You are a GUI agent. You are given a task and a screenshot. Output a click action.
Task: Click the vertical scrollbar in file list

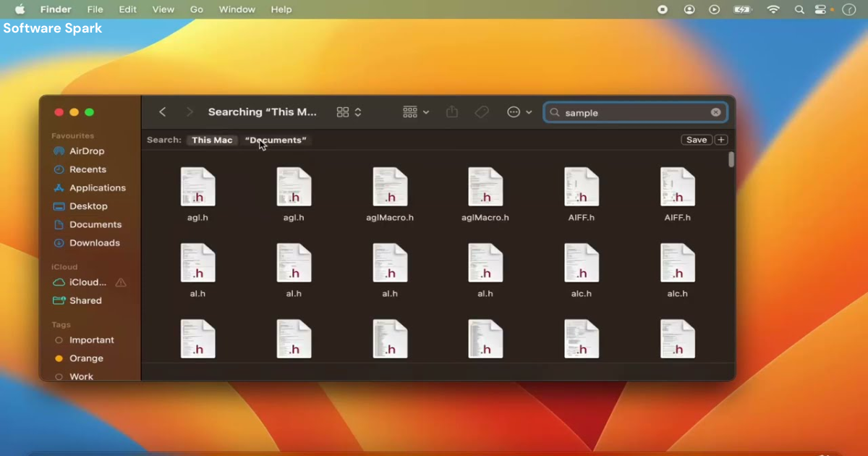point(731,159)
